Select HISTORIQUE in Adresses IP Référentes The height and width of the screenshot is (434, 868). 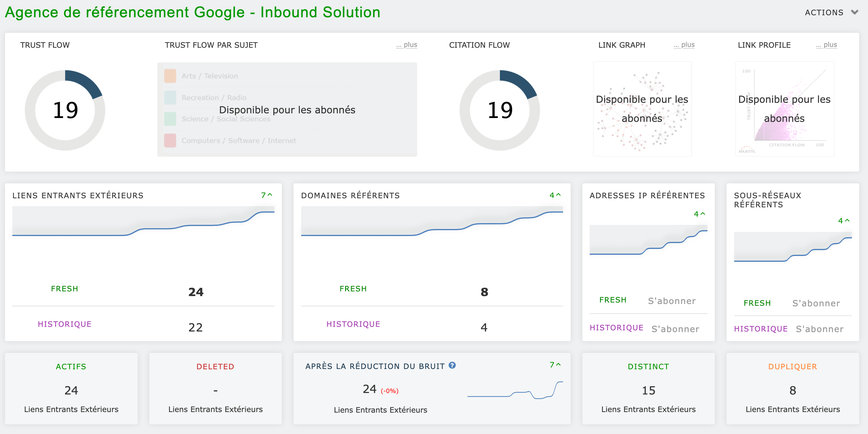pyautogui.click(x=616, y=328)
